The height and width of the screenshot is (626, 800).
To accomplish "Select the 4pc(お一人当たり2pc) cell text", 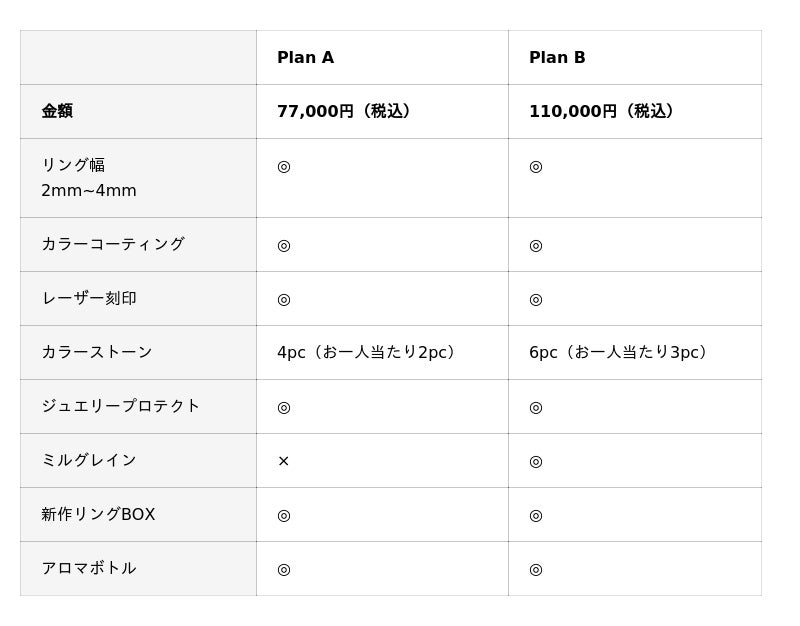I will point(367,353).
